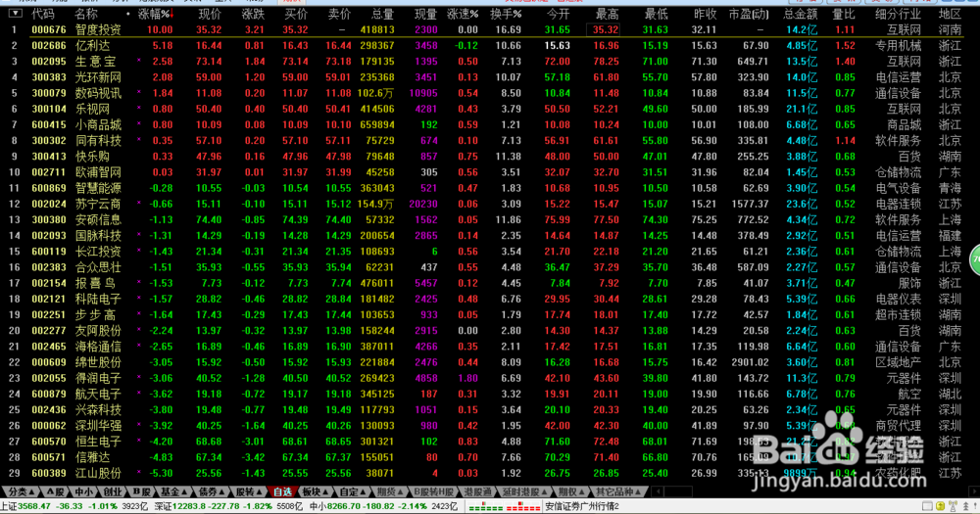Expand the 板块 tab menu
The width and height of the screenshot is (980, 514).
click(315, 492)
